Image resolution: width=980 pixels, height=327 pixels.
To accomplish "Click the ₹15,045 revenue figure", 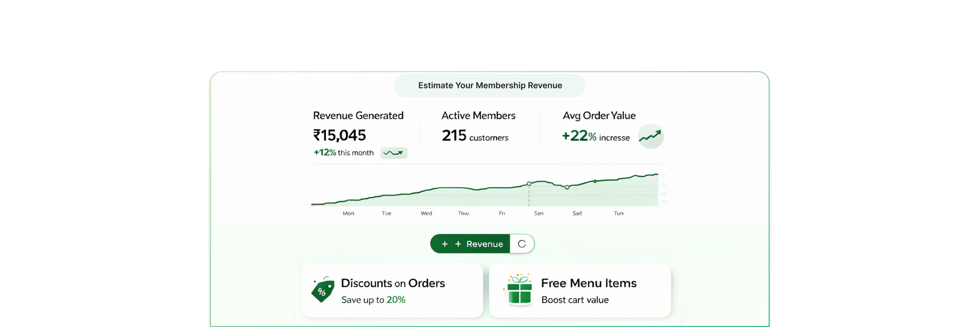I will click(339, 135).
